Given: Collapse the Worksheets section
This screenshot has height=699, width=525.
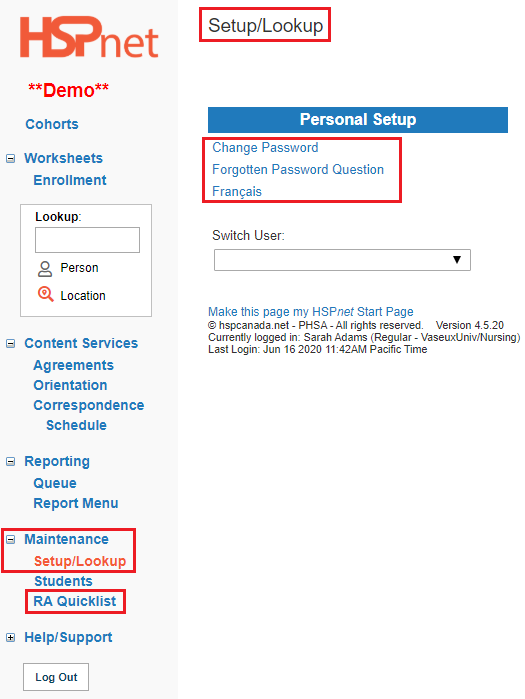Looking at the screenshot, I should coord(10,158).
